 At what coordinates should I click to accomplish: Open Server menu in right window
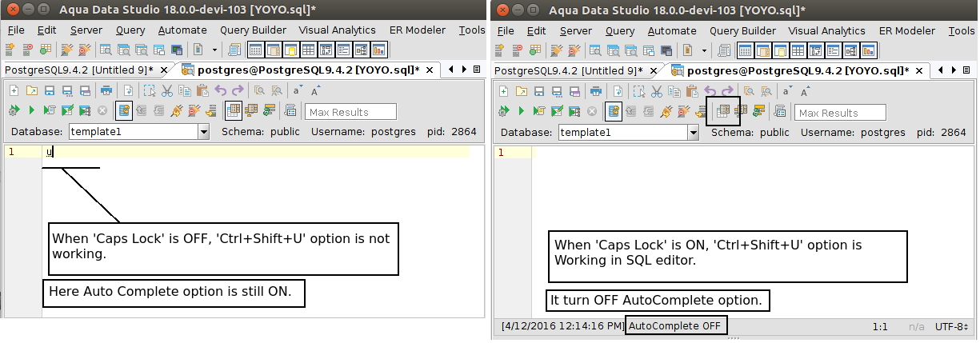[576, 30]
